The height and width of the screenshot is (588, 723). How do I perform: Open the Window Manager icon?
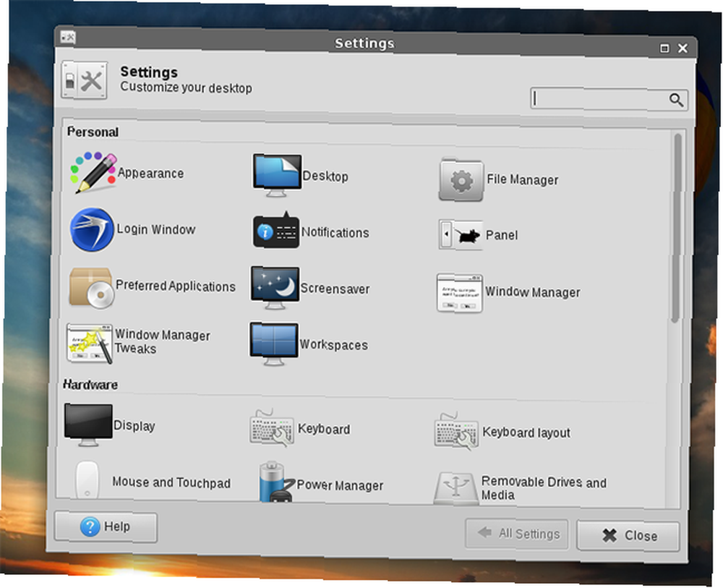(x=460, y=293)
